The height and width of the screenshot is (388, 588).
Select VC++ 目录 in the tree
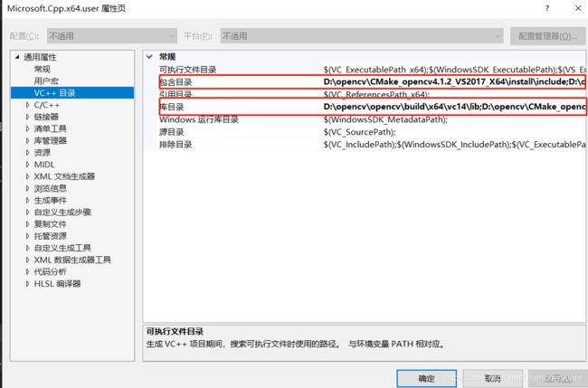tap(54, 93)
